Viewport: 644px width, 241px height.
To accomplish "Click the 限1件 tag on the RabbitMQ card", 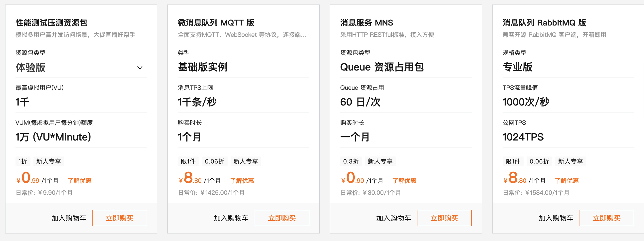I will click(x=513, y=161).
